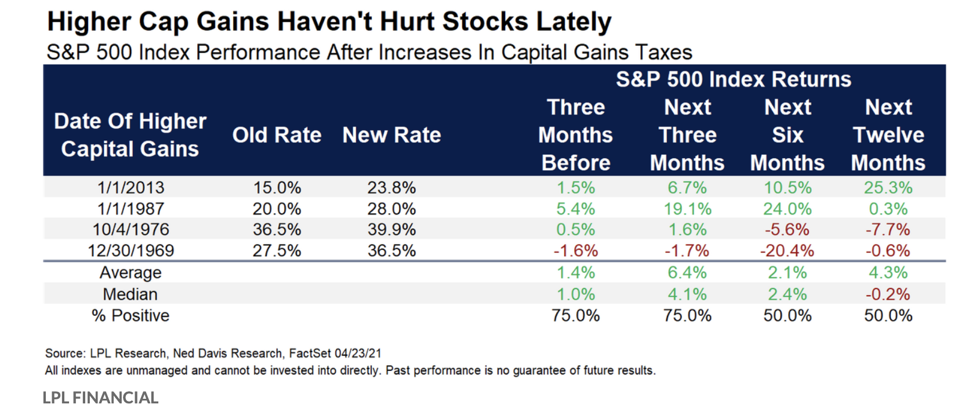The image size is (980, 415).
Task: Select the % Positive row label
Action: 130,315
